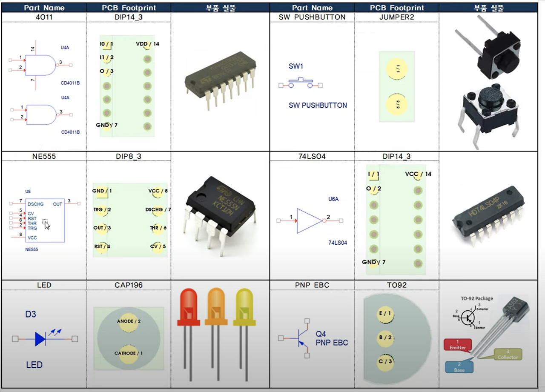Click the LED symbol labeled D3

[x=40, y=338]
